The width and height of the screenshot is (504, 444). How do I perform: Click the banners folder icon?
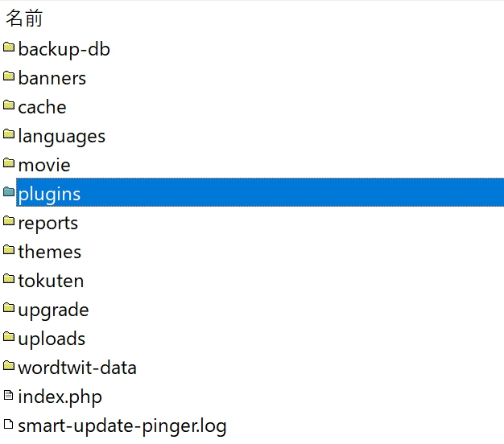click(9, 76)
